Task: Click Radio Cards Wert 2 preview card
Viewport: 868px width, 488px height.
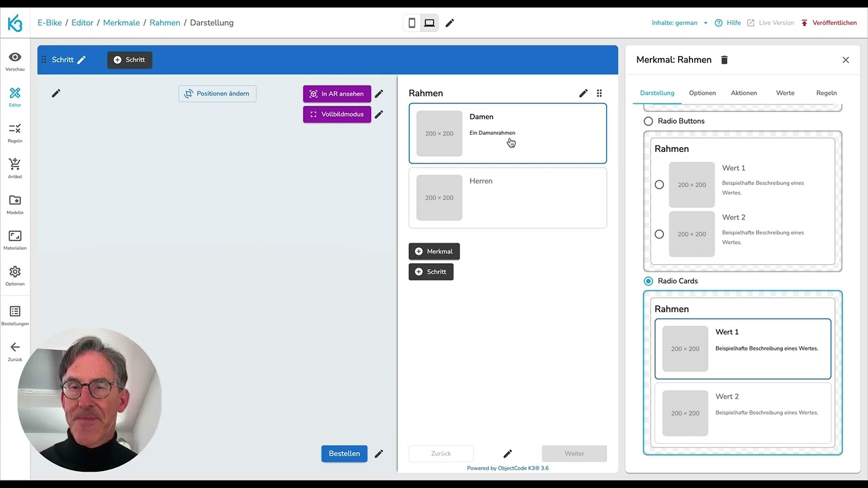Action: tap(743, 413)
